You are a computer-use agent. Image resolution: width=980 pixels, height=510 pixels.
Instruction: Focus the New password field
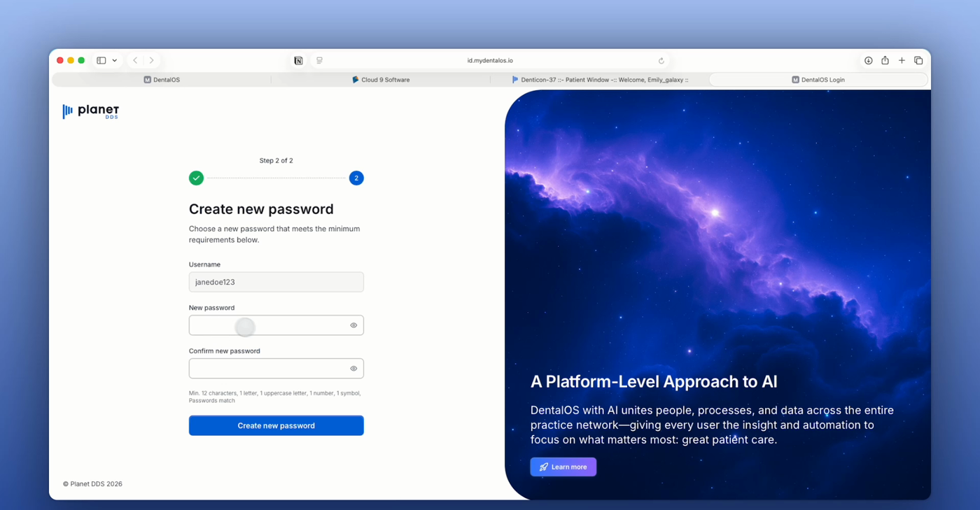(276, 325)
